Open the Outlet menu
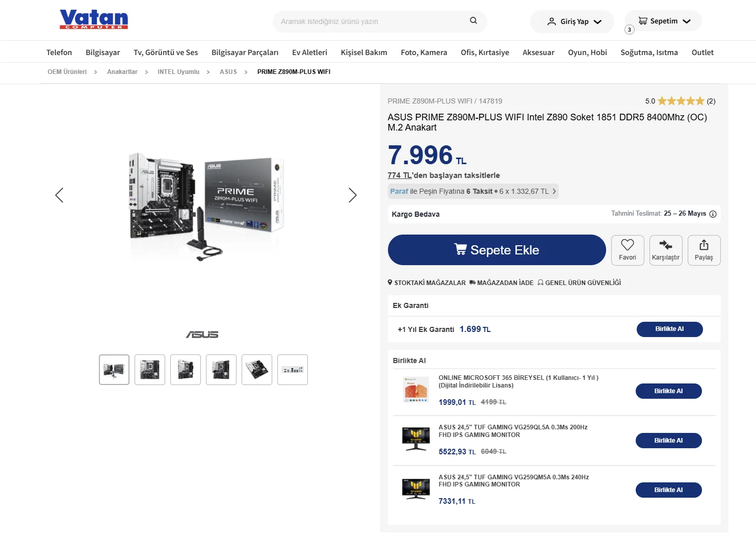The image size is (756, 540). [x=702, y=53]
